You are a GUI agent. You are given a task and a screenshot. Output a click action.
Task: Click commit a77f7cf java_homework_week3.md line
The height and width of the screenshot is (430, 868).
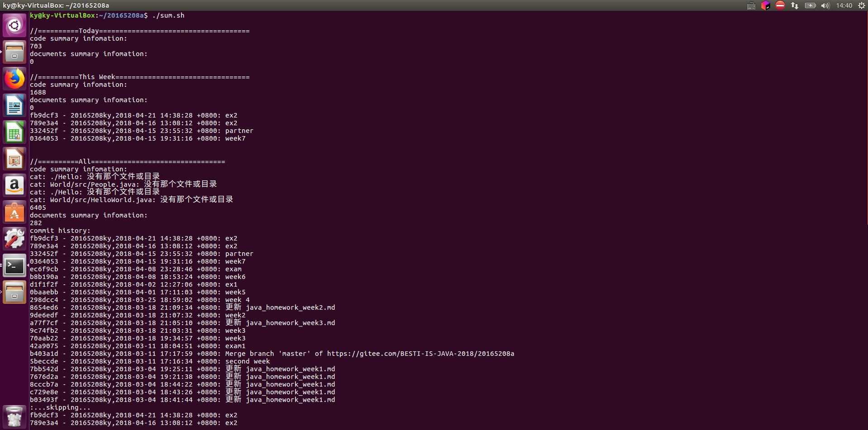[x=182, y=323]
